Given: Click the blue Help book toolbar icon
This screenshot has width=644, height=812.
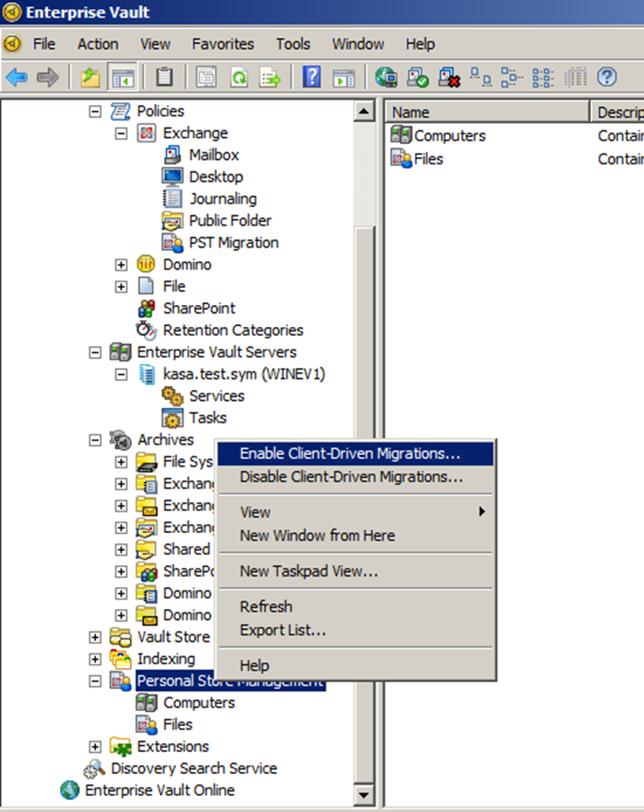Looking at the screenshot, I should [x=311, y=78].
